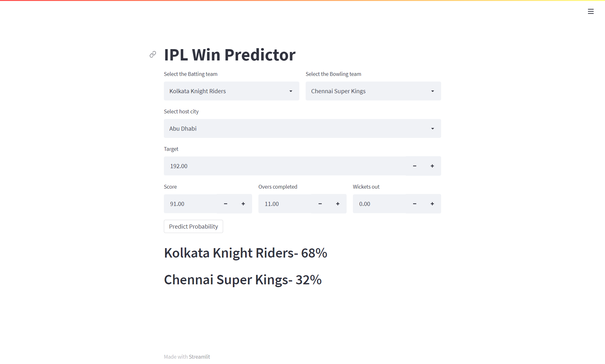
Task: Click inside the Wickets out field
Action: [378, 204]
